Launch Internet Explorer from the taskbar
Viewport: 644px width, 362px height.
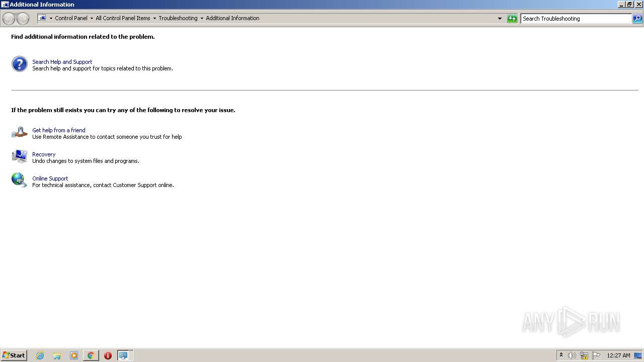click(40, 355)
